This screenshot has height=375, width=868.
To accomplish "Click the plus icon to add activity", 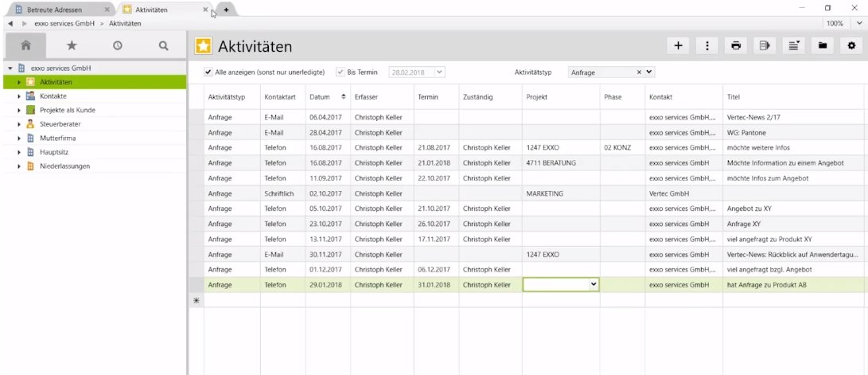I will tap(678, 46).
